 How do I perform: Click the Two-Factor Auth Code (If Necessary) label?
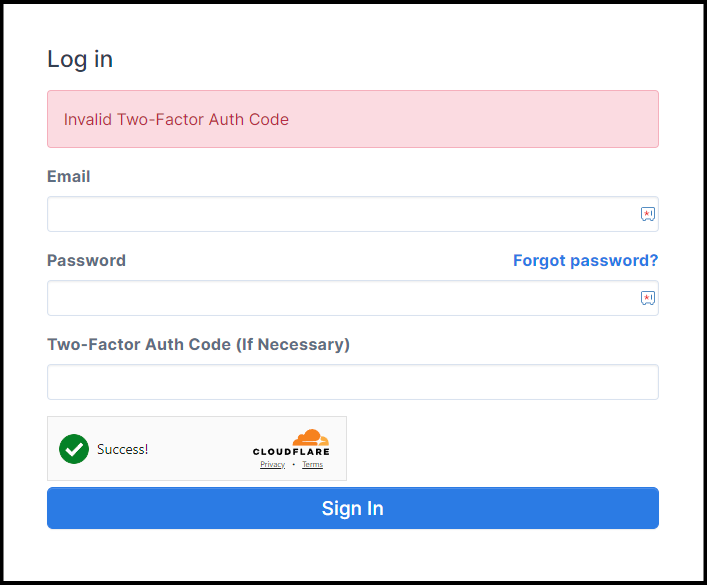click(x=198, y=344)
